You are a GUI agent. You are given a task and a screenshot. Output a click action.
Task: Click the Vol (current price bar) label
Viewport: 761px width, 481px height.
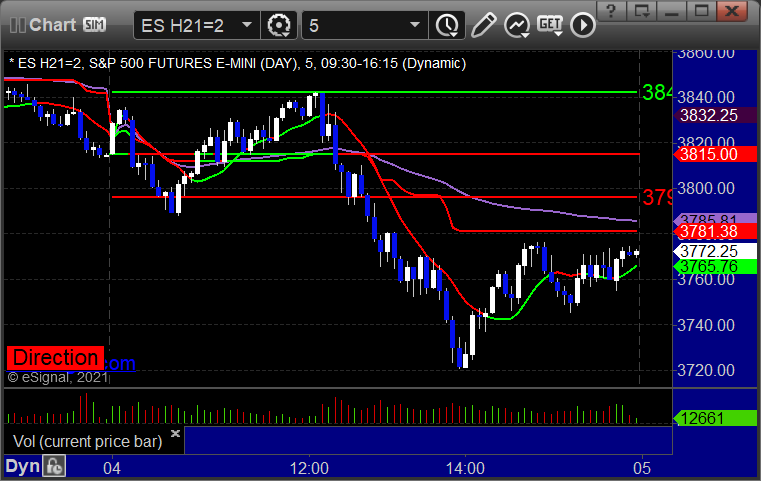[87, 442]
